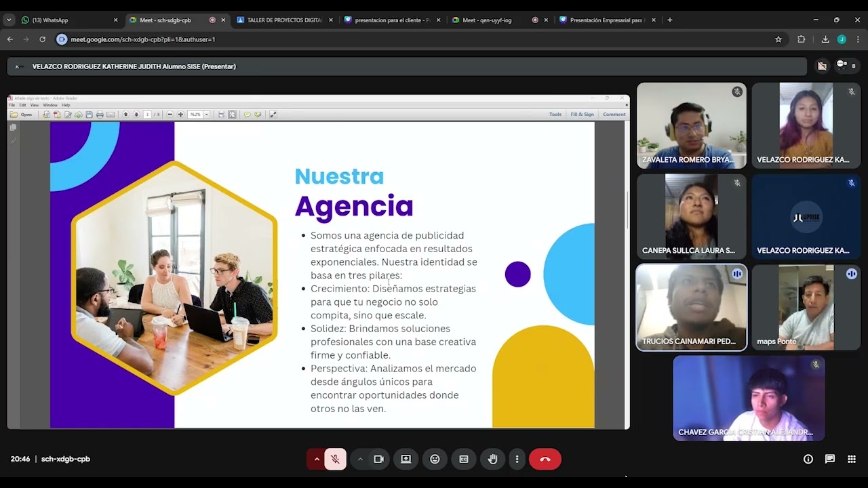Switch to presentacion para el cliente tab
This screenshot has height=488, width=868.
(392, 20)
